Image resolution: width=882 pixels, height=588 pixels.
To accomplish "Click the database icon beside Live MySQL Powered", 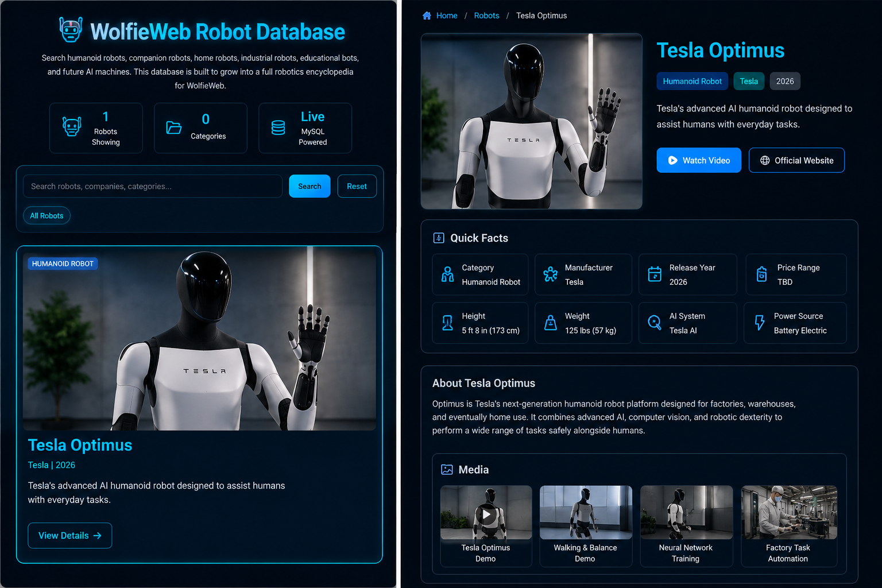I will [x=278, y=127].
